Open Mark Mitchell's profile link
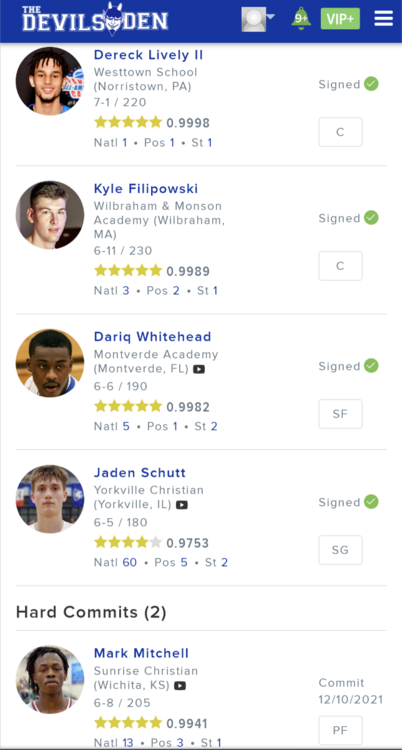Screen dimensions: 402x750 pos(141,653)
